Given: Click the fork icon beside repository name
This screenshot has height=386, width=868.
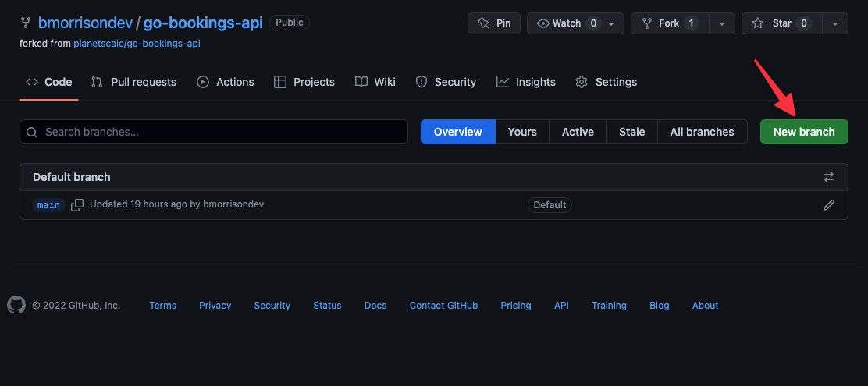Looking at the screenshot, I should coord(25,23).
